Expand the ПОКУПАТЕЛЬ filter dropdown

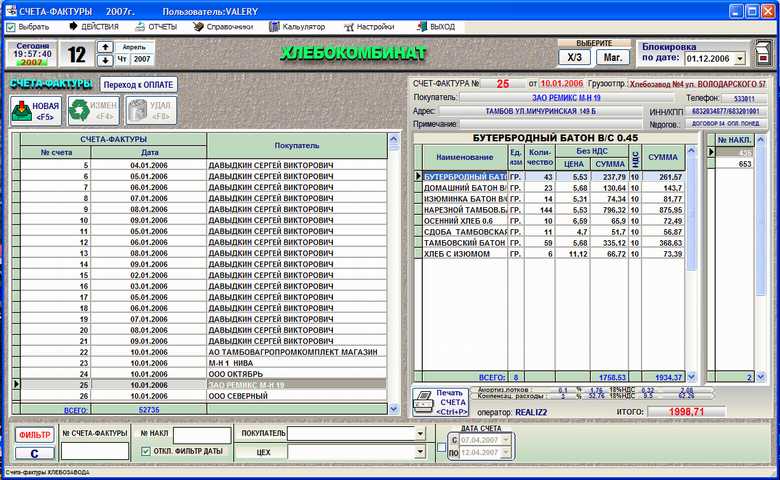[x=420, y=434]
